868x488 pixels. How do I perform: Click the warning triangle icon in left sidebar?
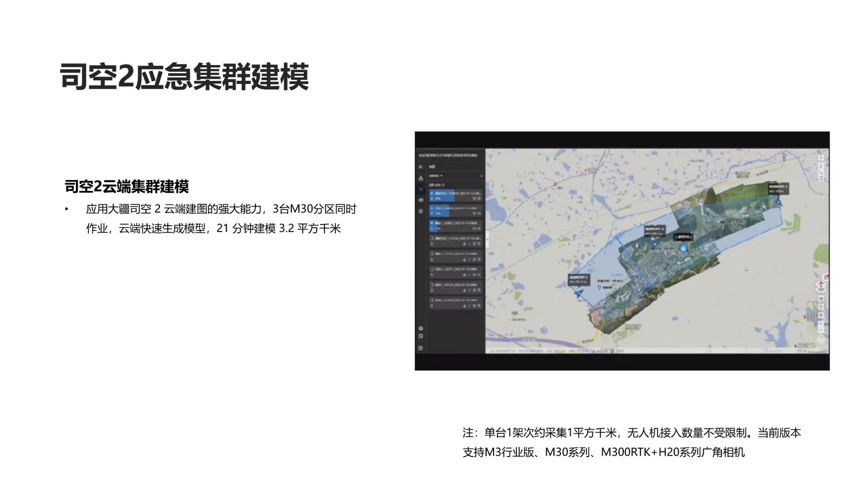point(421,178)
